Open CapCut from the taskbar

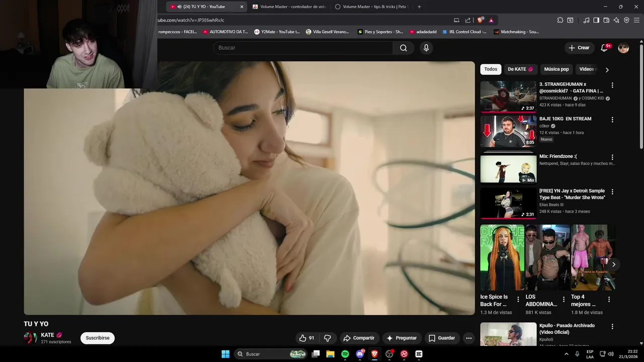click(x=419, y=354)
